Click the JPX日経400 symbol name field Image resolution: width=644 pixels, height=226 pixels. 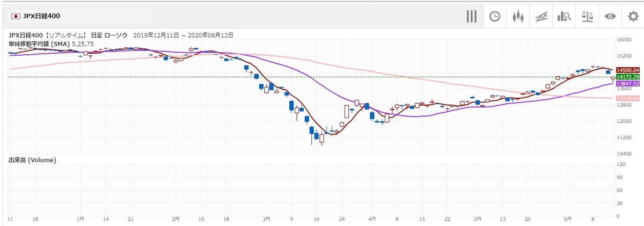click(x=79, y=17)
